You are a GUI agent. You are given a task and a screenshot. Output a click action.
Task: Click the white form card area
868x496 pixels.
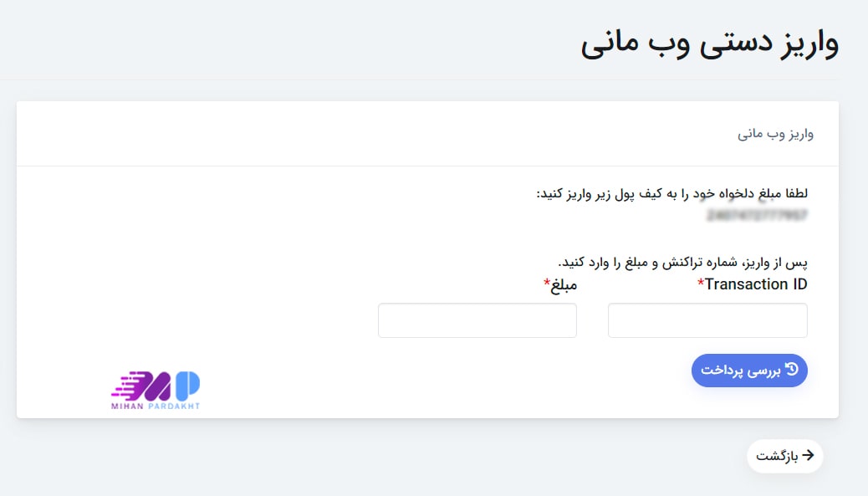coord(334,251)
